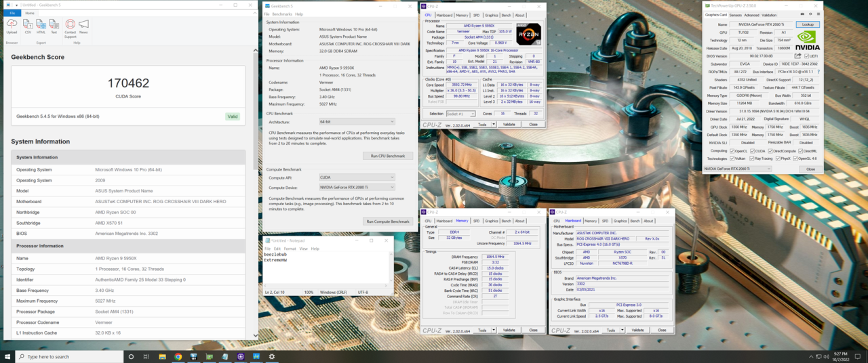The image size is (868, 363).
Task: Click the Lookup button in GPU-Z
Action: pyautogui.click(x=808, y=24)
